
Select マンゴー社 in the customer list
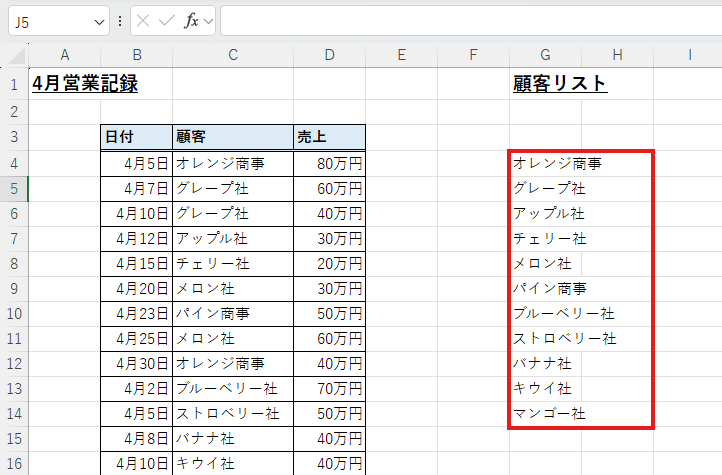pyautogui.click(x=549, y=413)
